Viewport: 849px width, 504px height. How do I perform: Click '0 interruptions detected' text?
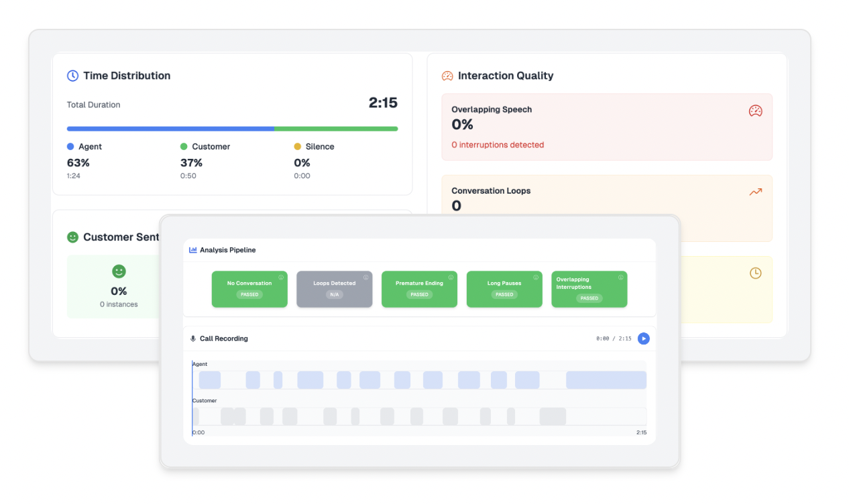(498, 145)
